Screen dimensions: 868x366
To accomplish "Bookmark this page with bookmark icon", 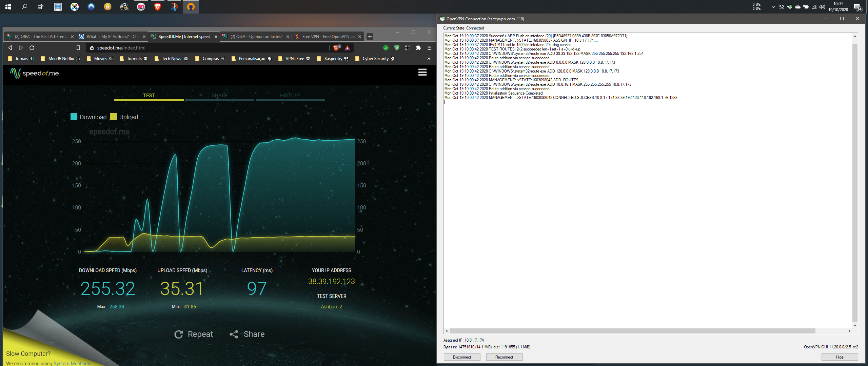I will coord(78,48).
